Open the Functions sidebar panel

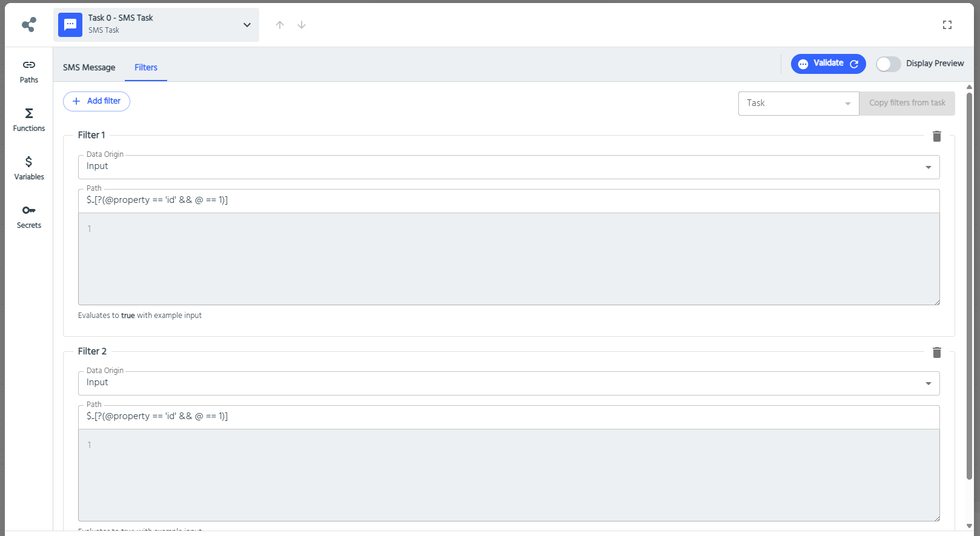pyautogui.click(x=28, y=120)
